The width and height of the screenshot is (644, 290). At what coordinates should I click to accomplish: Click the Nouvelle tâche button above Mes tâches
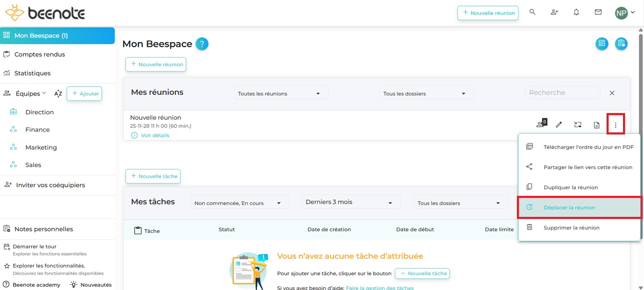click(x=153, y=177)
